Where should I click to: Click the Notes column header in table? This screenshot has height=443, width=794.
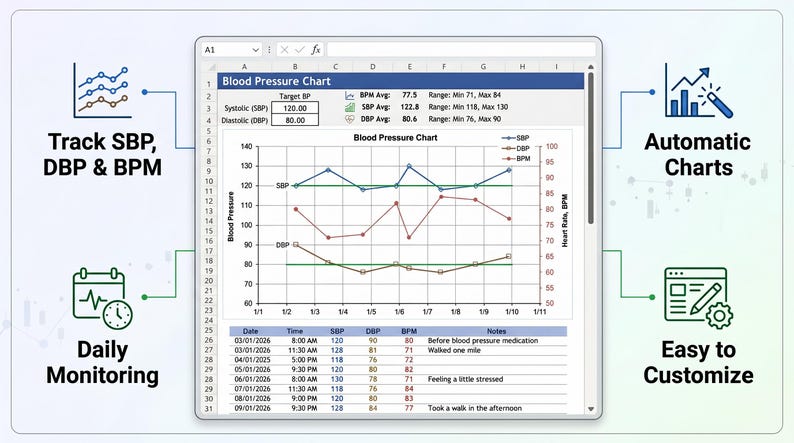coord(496,331)
